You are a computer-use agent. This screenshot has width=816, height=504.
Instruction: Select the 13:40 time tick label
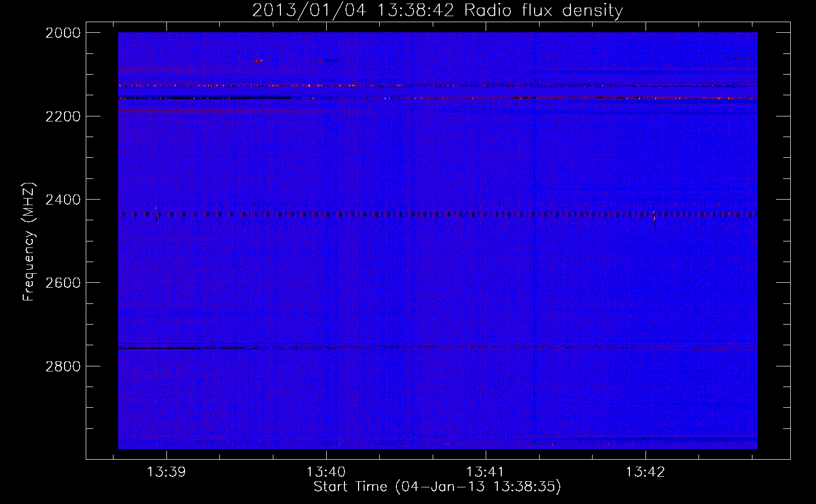coord(326,472)
